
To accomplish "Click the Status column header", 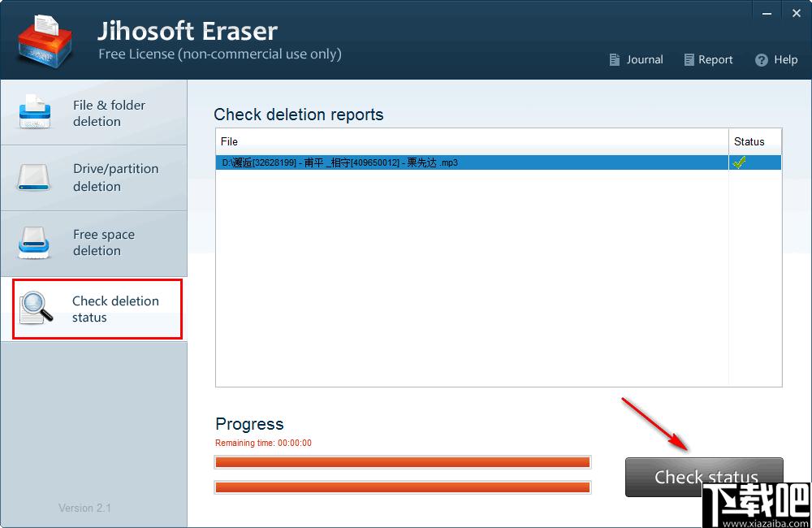I will coord(755,141).
